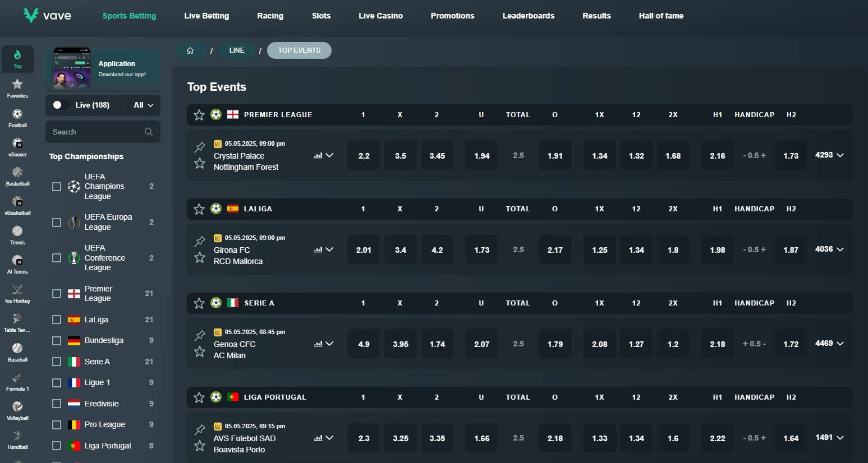The height and width of the screenshot is (463, 868).
Task: Check the Premier League championship checkbox
Action: click(x=57, y=294)
